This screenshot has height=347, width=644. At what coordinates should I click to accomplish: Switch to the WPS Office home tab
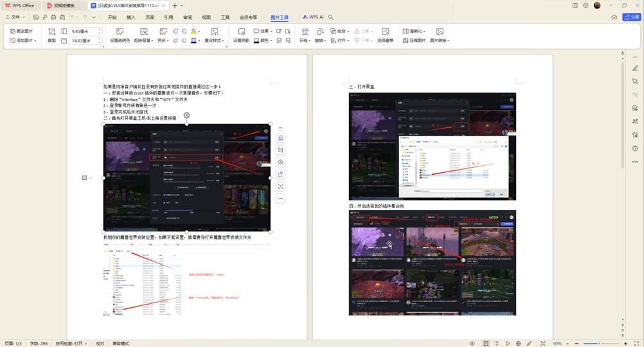[x=20, y=5]
